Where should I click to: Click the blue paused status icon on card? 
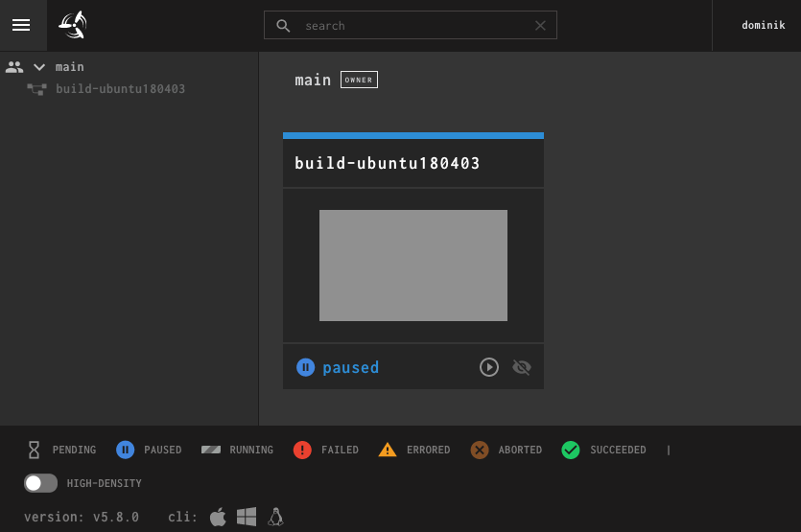coord(305,367)
